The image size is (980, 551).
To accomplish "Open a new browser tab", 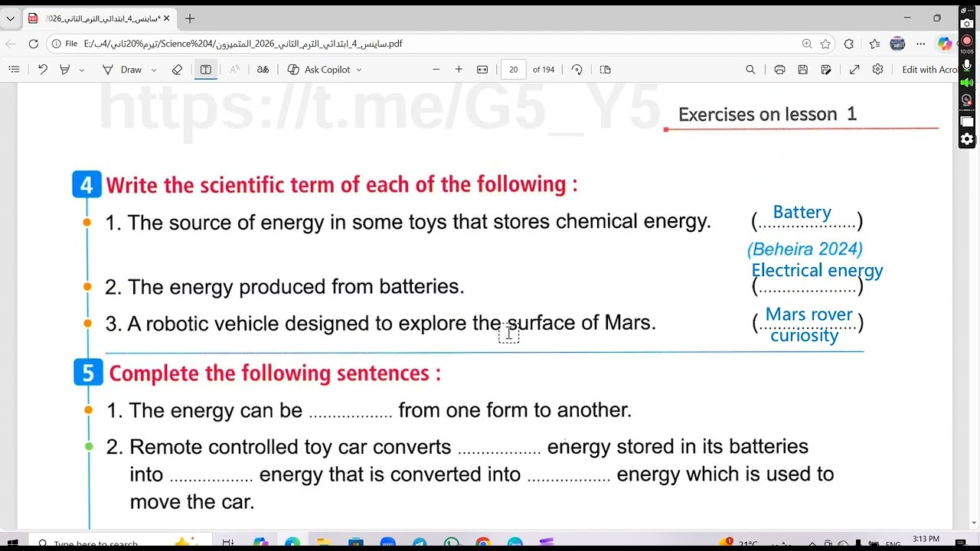I will tap(190, 18).
